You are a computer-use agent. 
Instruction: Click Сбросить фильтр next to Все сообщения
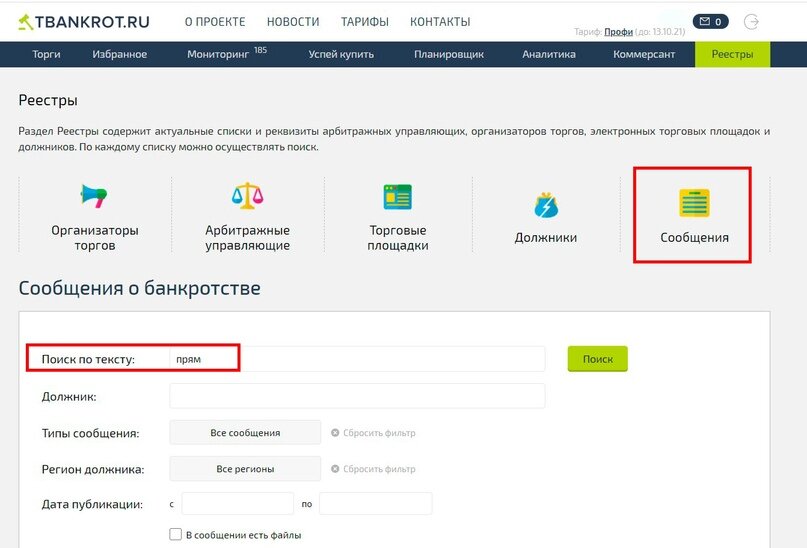[379, 433]
